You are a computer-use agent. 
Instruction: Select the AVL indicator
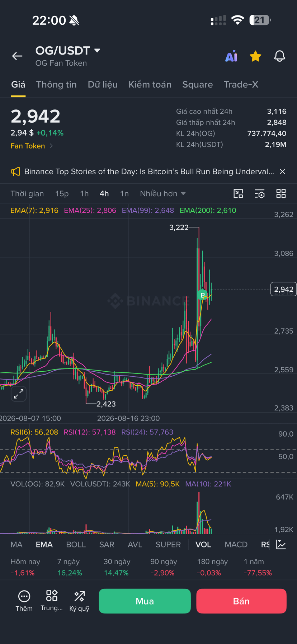coord(135,545)
